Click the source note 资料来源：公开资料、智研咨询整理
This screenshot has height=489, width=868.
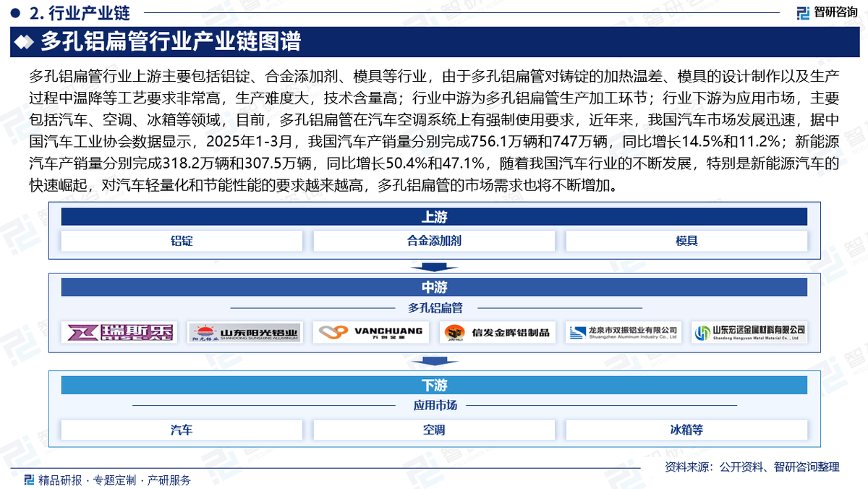click(752, 467)
